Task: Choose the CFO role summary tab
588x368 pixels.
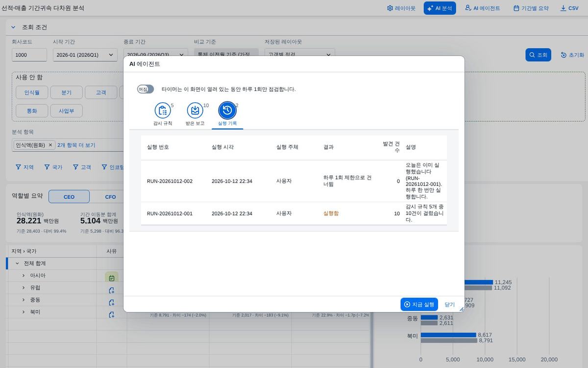Action: coord(110,197)
